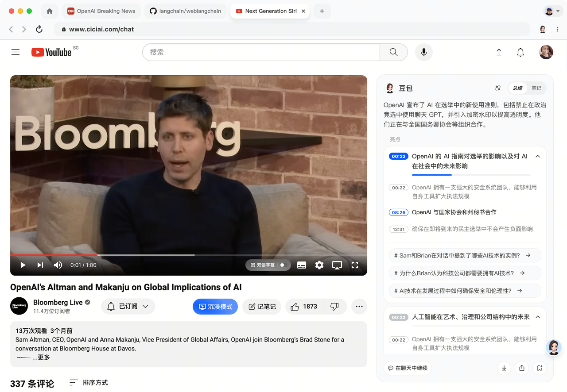Click 在聊天中继续 to continue in chat
The width and height of the screenshot is (567, 392).
coord(408,368)
